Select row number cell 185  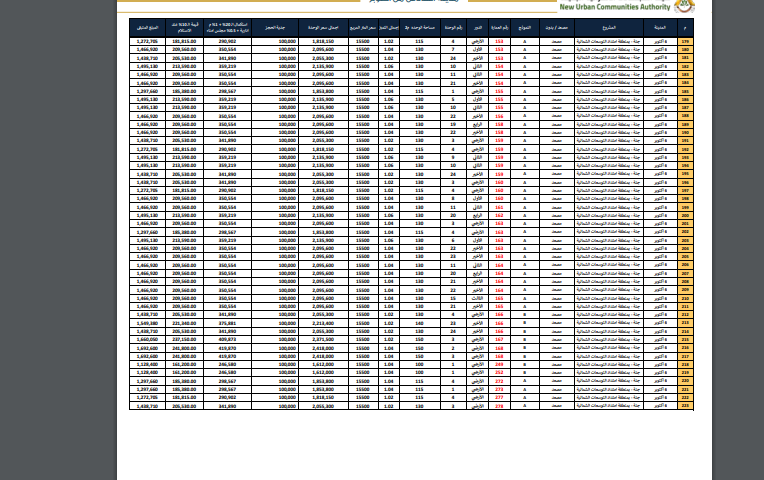tap(685, 91)
